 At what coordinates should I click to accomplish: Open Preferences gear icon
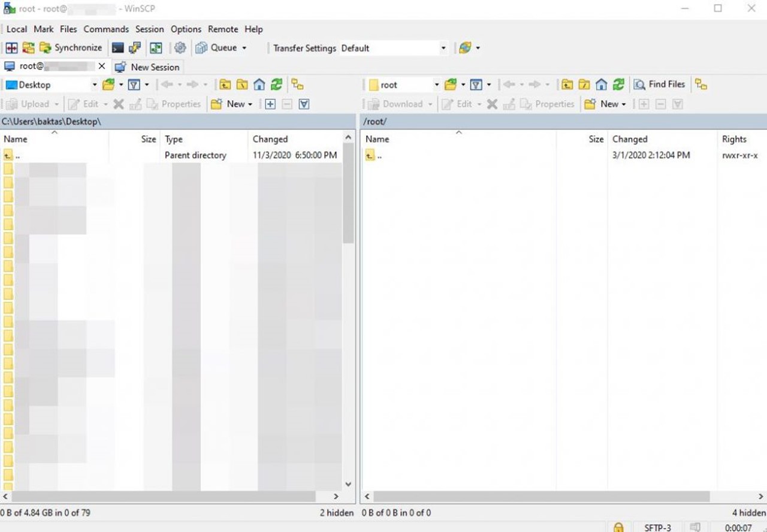click(180, 48)
